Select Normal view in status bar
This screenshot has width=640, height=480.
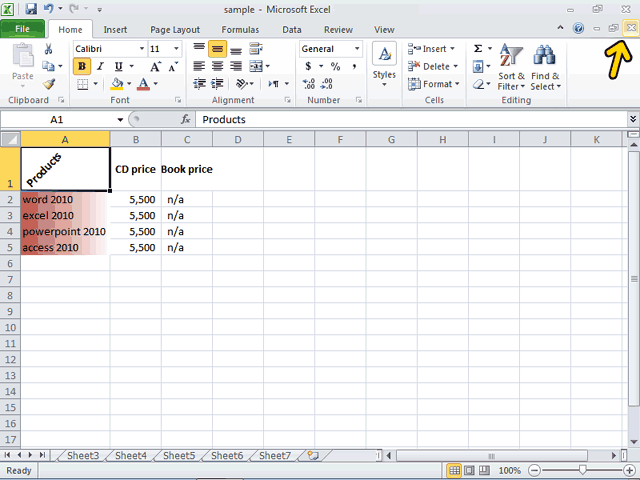454,471
